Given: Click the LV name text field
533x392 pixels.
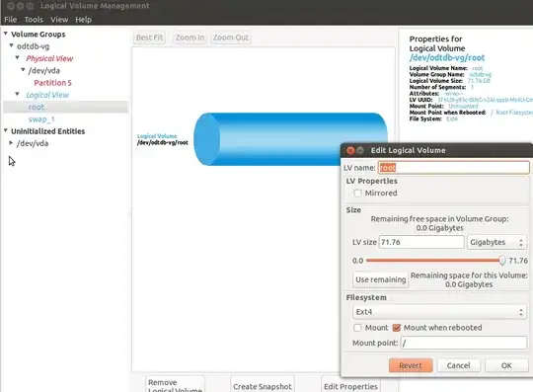Looking at the screenshot, I should pyautogui.click(x=453, y=168).
